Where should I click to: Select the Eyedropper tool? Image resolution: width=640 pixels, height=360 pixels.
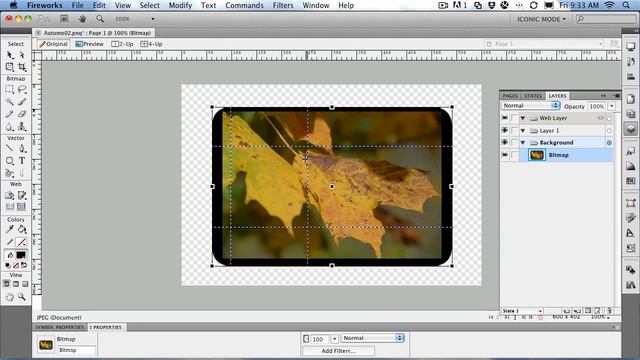(x=10, y=229)
